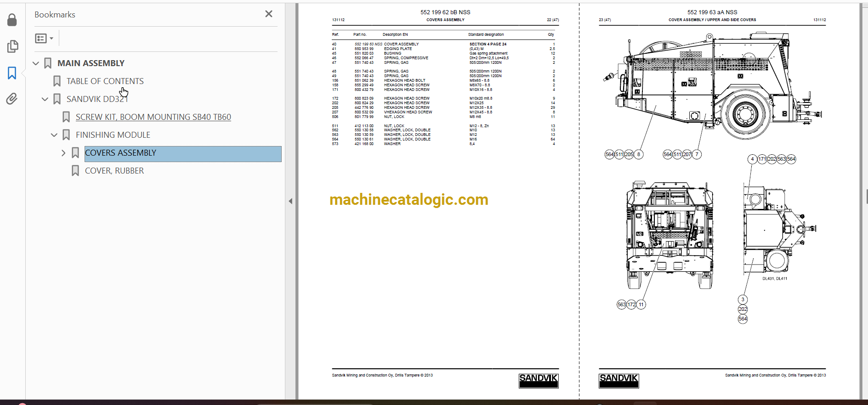Click the document vertical scrollbar thumb

click(866, 197)
